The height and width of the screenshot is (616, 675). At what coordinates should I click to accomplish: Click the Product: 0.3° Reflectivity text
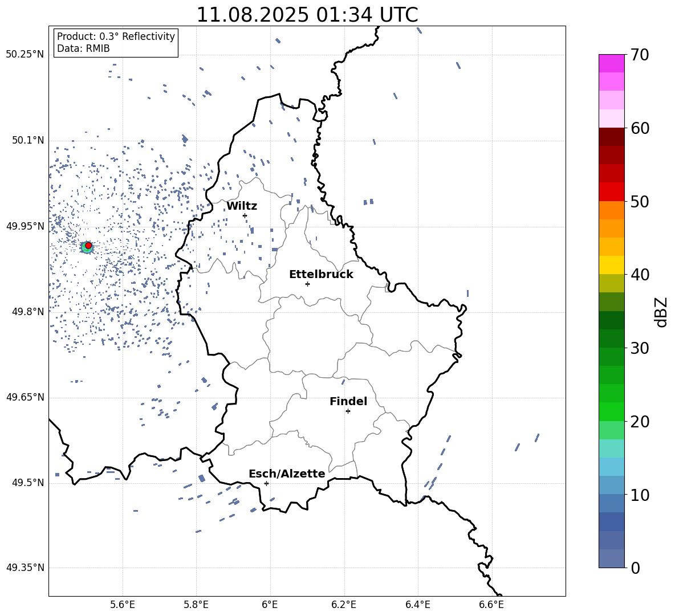[116, 36]
